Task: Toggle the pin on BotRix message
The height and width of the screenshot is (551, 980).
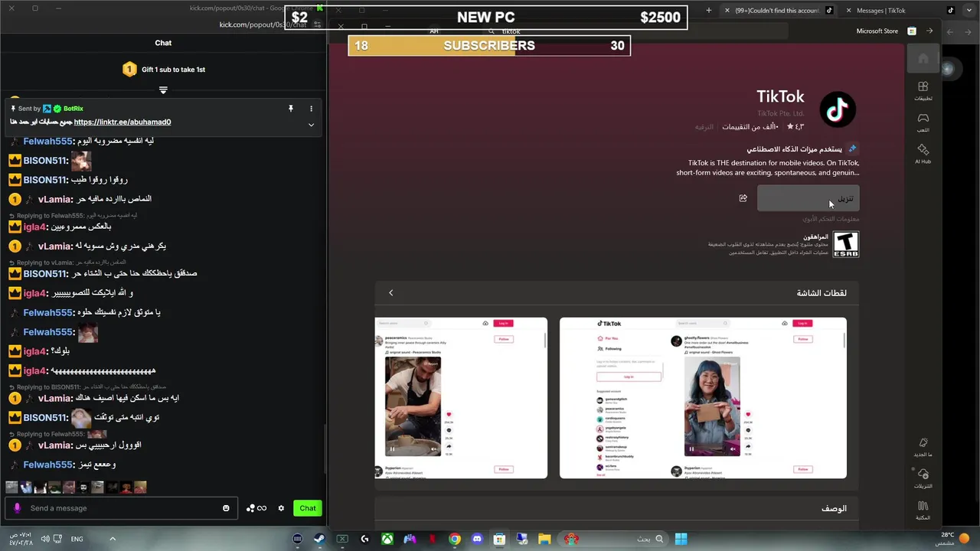Action: point(291,109)
